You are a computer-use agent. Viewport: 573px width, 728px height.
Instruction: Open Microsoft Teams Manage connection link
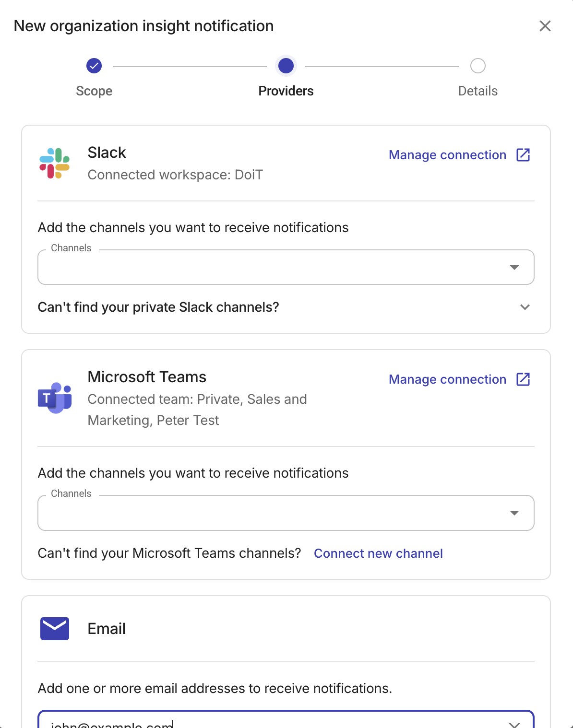pos(447,379)
